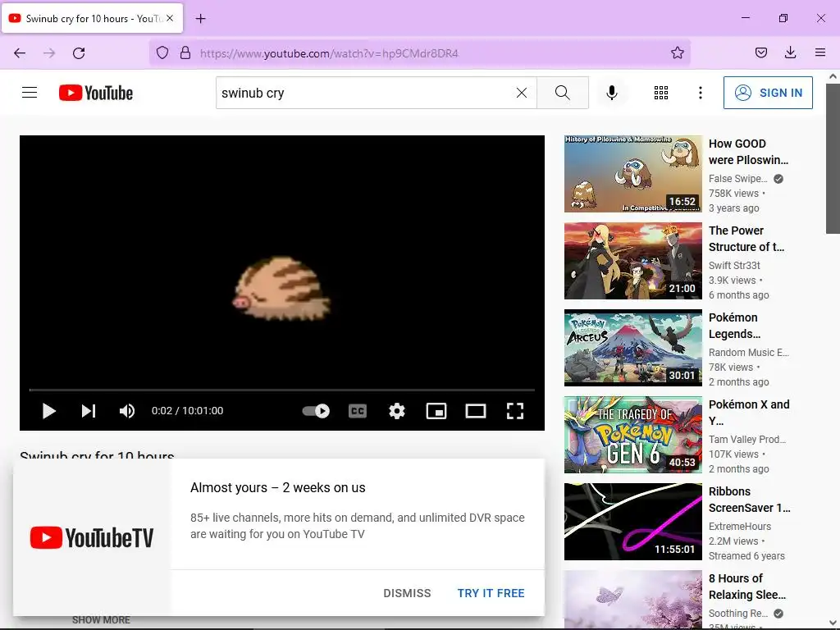
Task: Open How GOOD were Piloswine video thumbnail
Action: [632, 174]
